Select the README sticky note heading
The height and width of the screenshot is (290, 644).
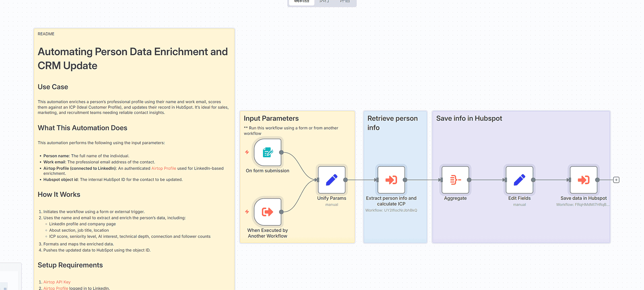click(x=46, y=34)
